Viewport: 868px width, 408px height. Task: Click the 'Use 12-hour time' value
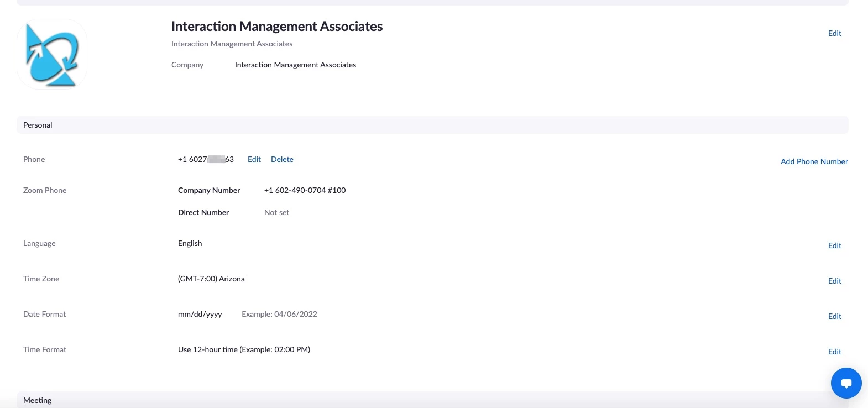pyautogui.click(x=244, y=349)
